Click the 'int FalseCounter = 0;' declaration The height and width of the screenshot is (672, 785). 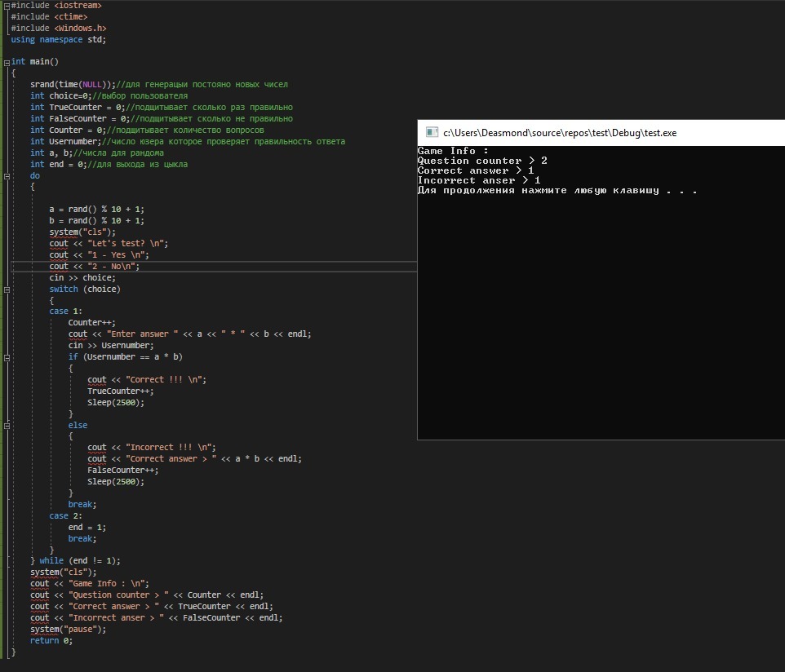coord(80,118)
